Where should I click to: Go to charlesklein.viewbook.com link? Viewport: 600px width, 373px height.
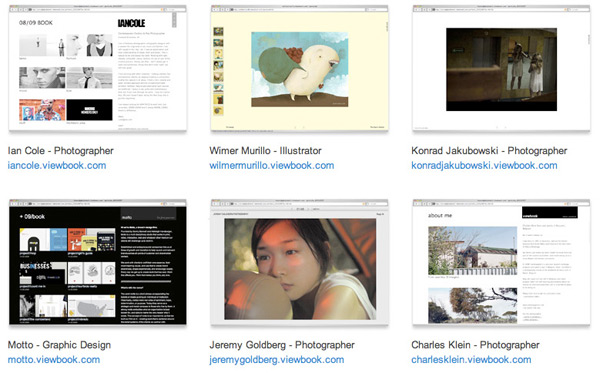[471, 360]
